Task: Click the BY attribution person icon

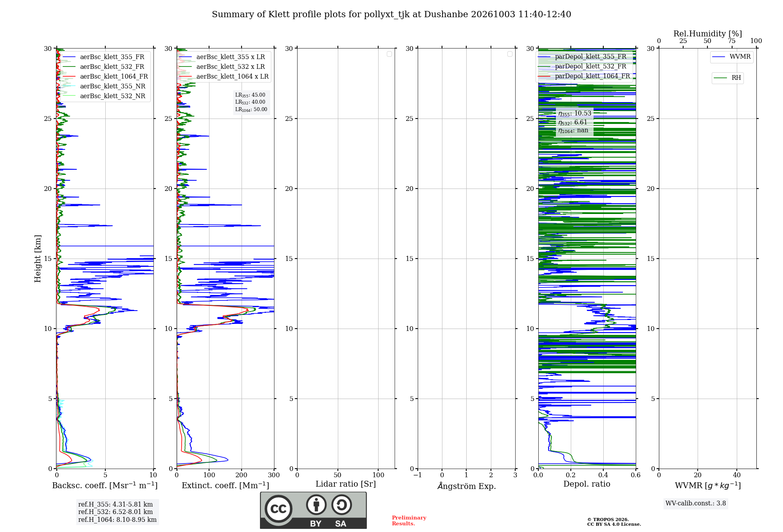Action: coord(316,504)
